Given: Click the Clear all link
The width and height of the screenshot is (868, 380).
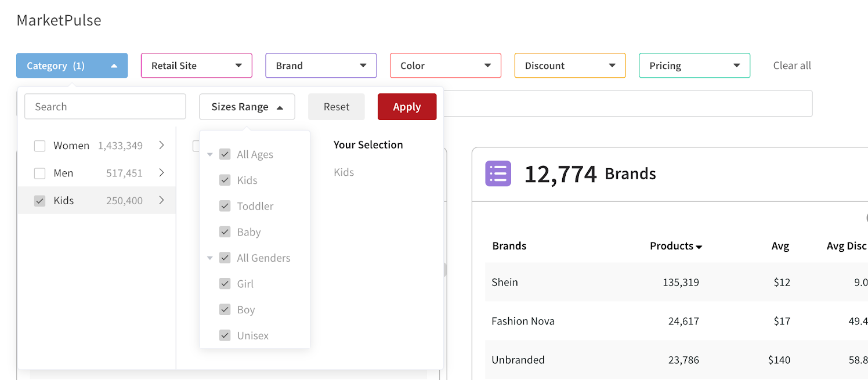Looking at the screenshot, I should pos(792,66).
